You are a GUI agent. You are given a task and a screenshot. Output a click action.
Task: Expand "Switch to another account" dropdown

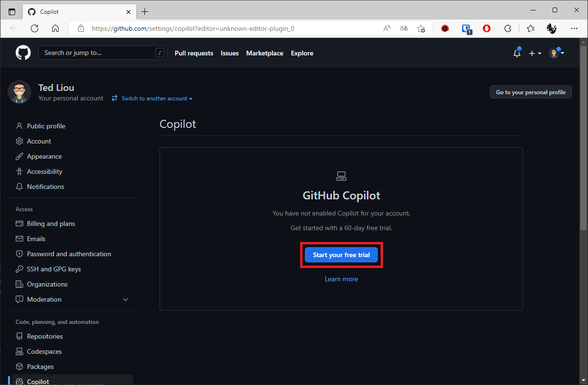pyautogui.click(x=152, y=98)
